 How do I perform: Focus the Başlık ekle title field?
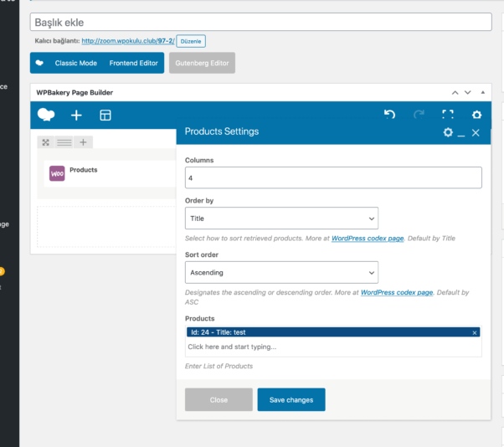pyautogui.click(x=261, y=22)
